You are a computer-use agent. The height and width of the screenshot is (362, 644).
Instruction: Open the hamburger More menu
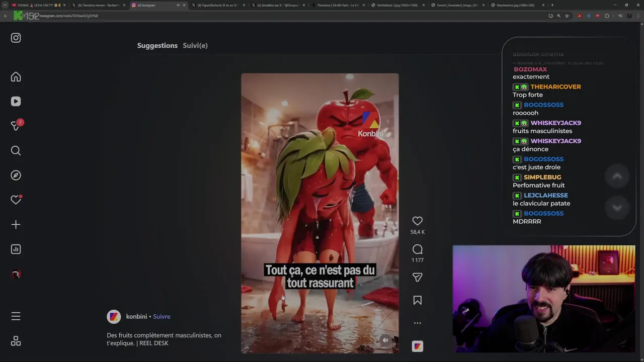[16, 316]
